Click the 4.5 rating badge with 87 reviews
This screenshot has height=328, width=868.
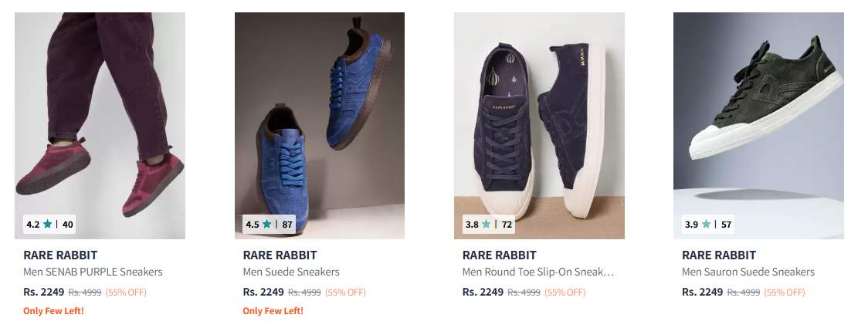(x=269, y=225)
